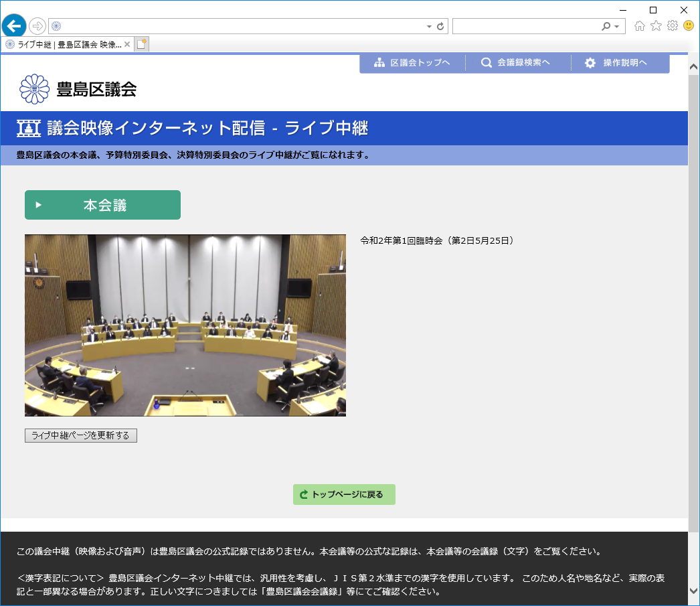Open the search provider dropdown arrow
The image size is (700, 606).
(x=617, y=27)
